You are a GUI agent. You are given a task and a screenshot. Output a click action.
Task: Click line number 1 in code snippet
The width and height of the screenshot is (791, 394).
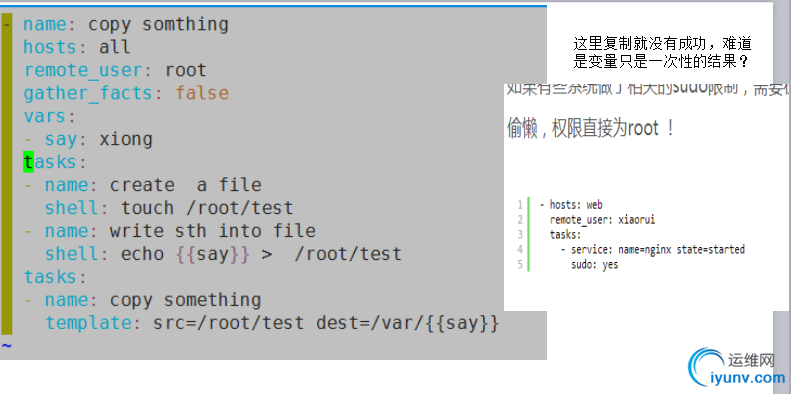pyautogui.click(x=520, y=205)
